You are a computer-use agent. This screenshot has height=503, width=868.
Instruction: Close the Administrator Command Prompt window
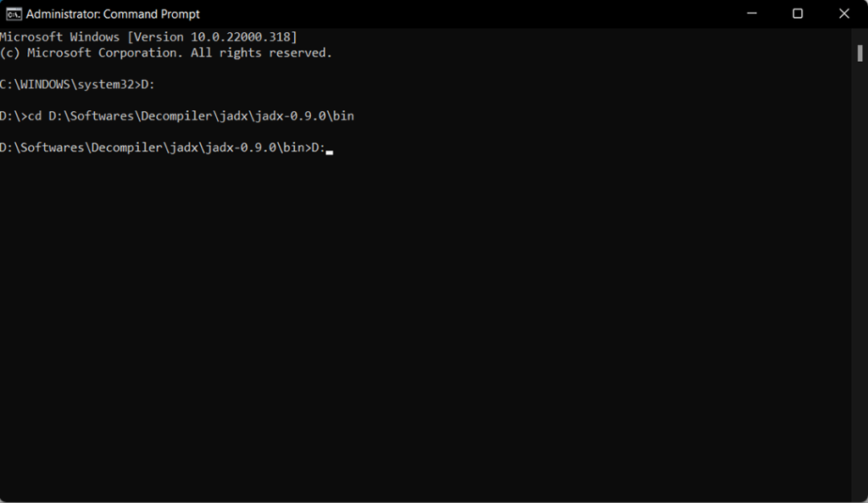pos(843,14)
